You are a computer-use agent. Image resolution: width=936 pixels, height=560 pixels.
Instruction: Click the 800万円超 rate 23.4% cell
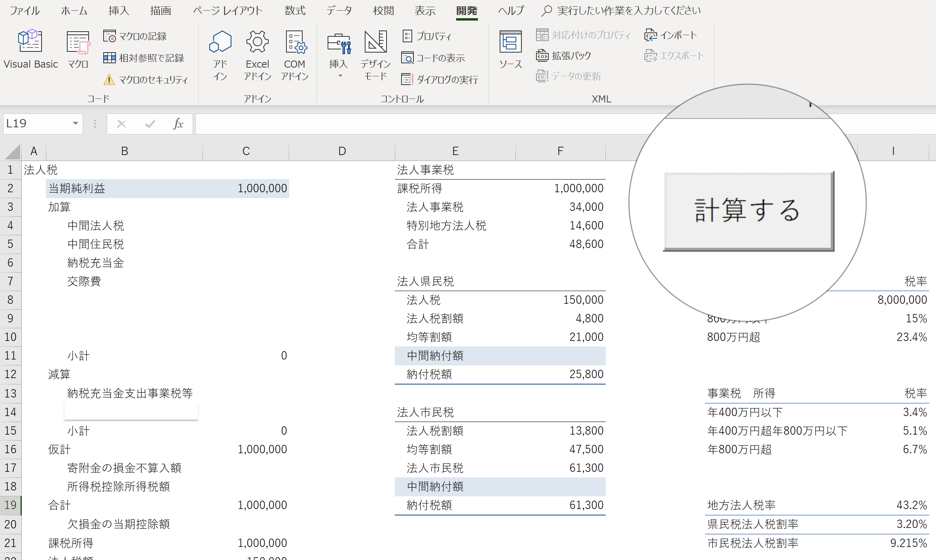(x=893, y=337)
